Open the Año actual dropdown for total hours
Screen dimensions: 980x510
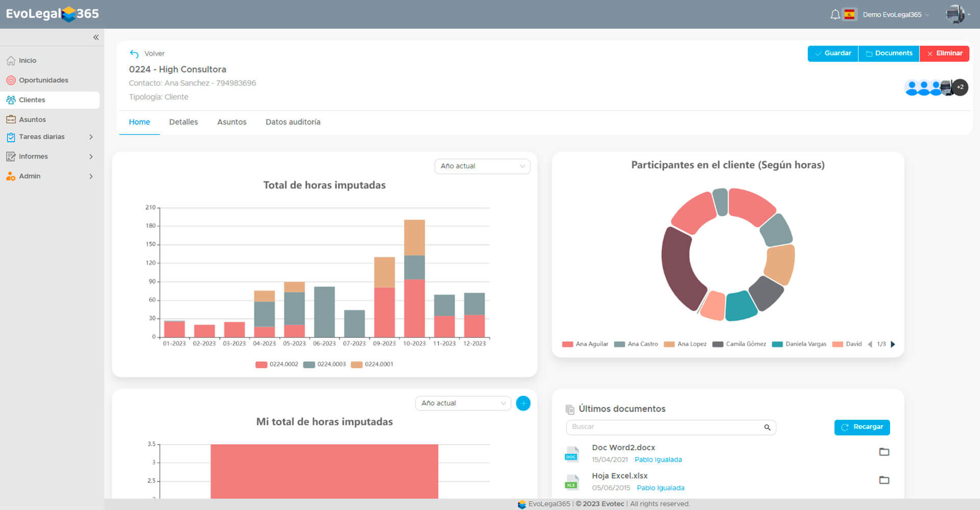click(482, 166)
